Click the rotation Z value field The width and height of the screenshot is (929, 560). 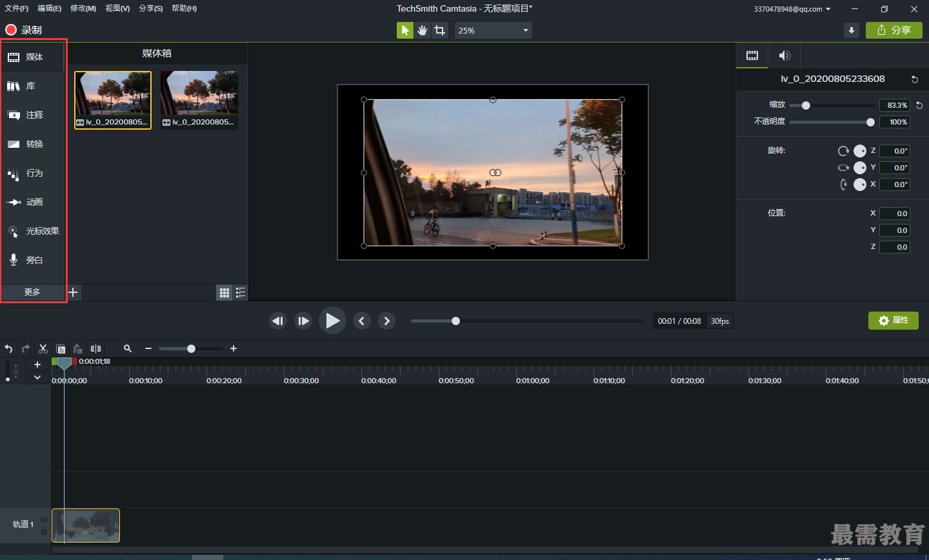click(895, 151)
